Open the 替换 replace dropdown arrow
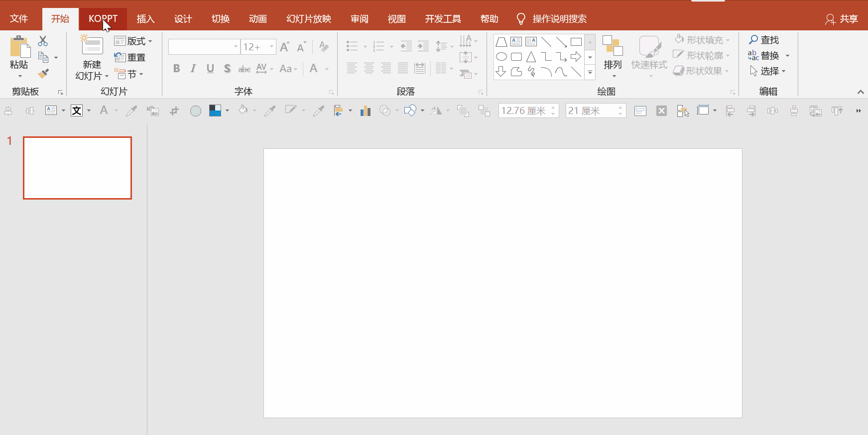This screenshot has width=868, height=435. click(x=787, y=56)
